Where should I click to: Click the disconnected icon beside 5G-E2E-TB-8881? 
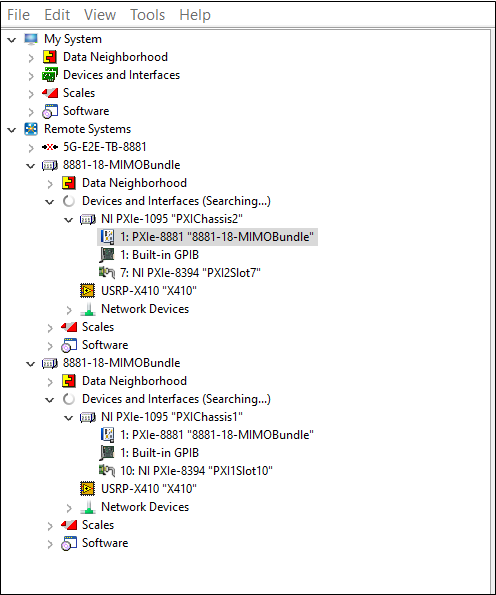coord(50,147)
